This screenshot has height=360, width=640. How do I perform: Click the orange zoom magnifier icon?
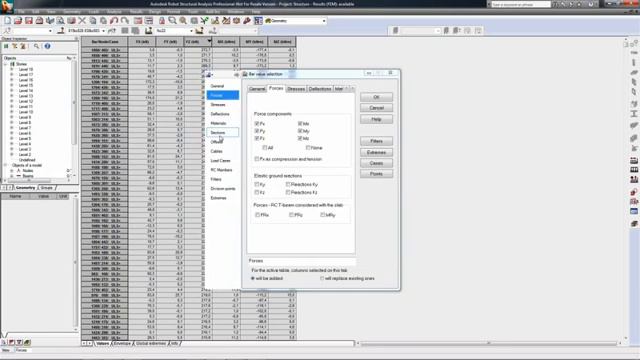pos(183,20)
